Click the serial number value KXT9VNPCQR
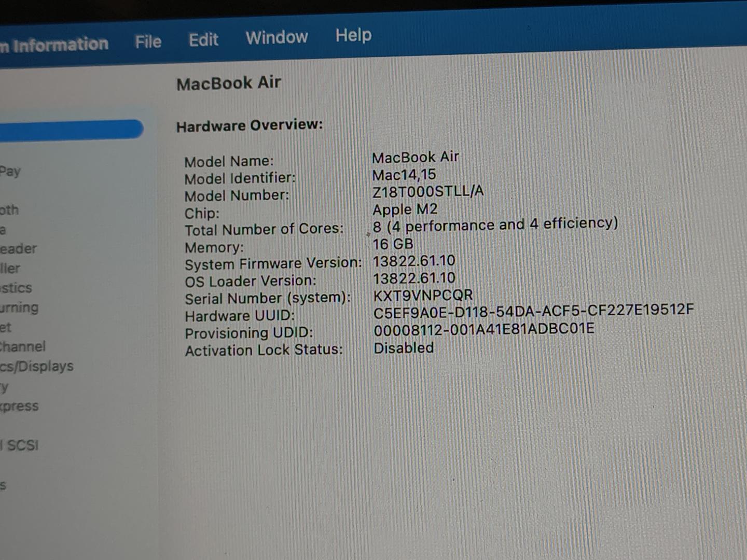 423,295
